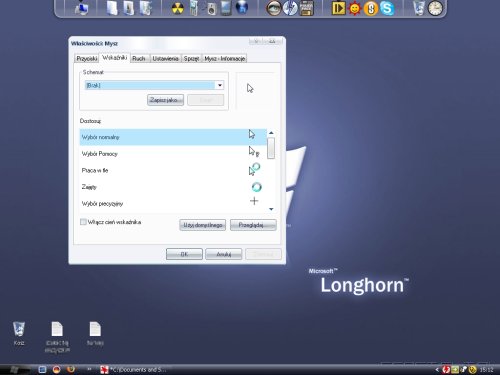
Task: Launch Firefox from the taskbar quick launch
Action: 71,369
